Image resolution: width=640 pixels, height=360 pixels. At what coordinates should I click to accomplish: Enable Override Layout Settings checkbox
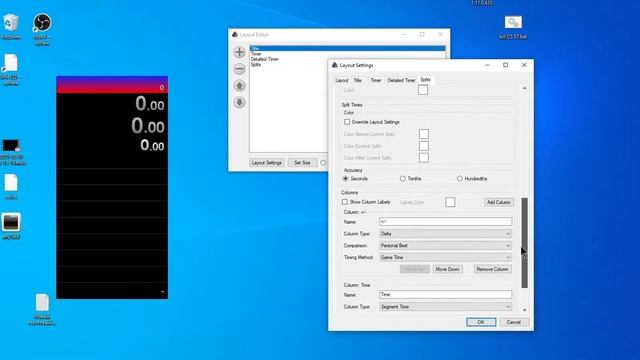[x=347, y=122]
